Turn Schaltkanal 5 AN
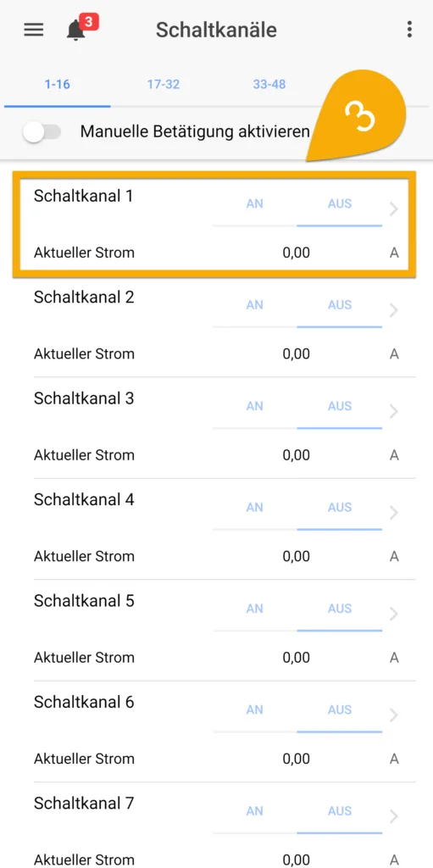The width and height of the screenshot is (433, 868). (x=255, y=609)
